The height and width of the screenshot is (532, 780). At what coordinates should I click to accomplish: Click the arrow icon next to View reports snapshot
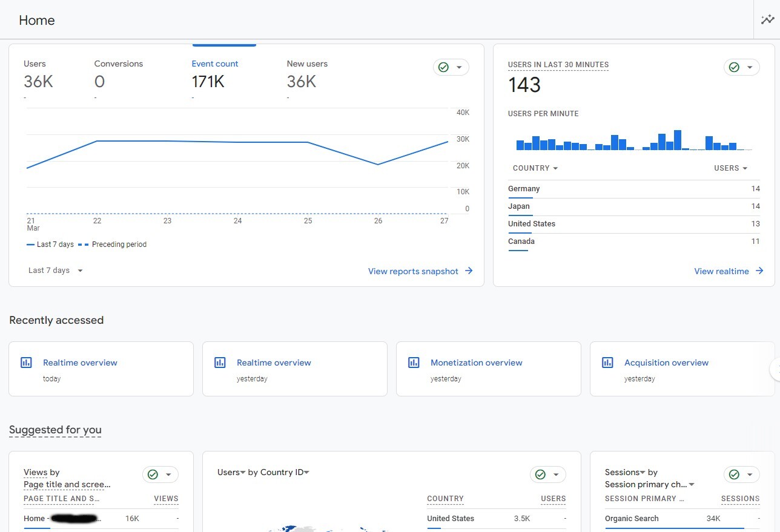469,271
